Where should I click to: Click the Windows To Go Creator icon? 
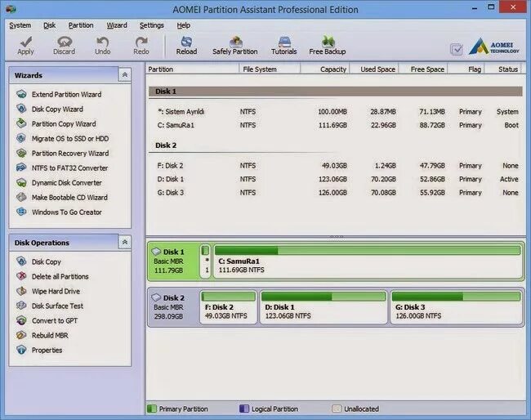pos(22,212)
